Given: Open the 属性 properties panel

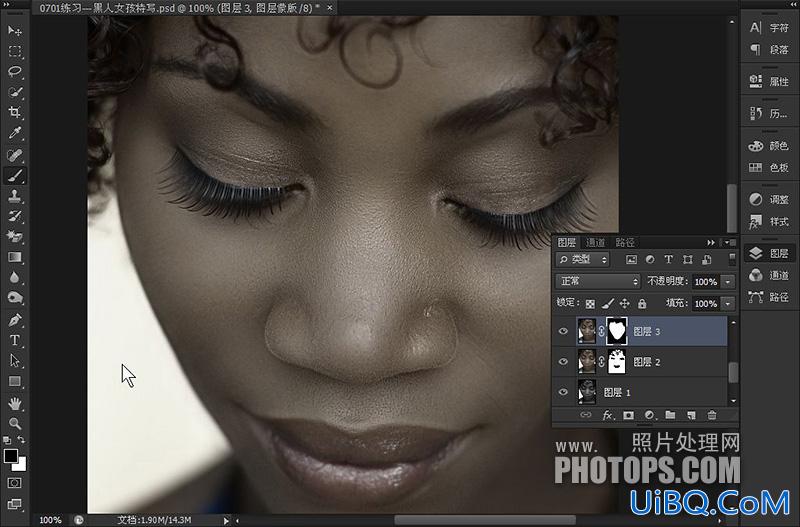Looking at the screenshot, I should click(x=769, y=81).
